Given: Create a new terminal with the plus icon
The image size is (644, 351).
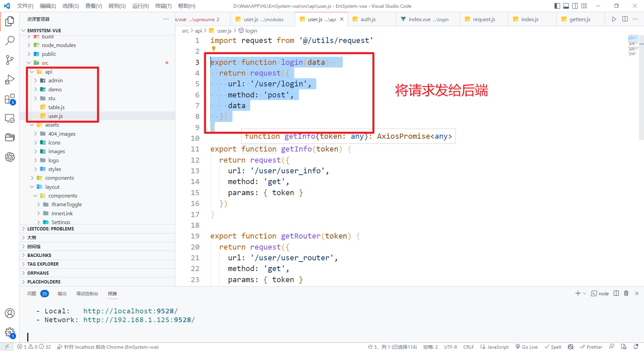Looking at the screenshot, I should click(x=578, y=294).
